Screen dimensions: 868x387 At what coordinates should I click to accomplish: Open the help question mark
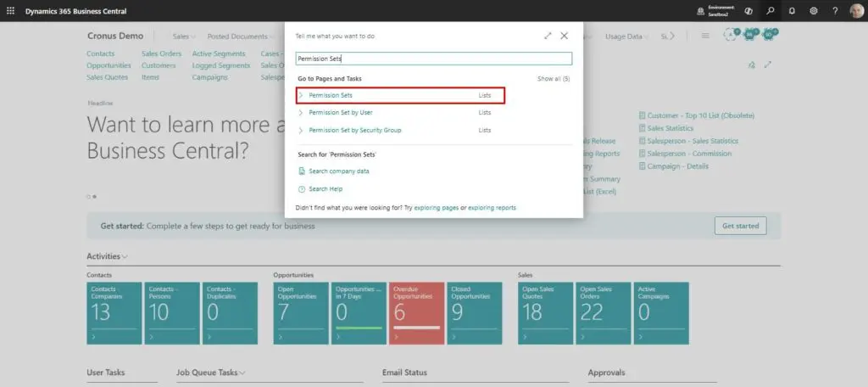click(835, 11)
